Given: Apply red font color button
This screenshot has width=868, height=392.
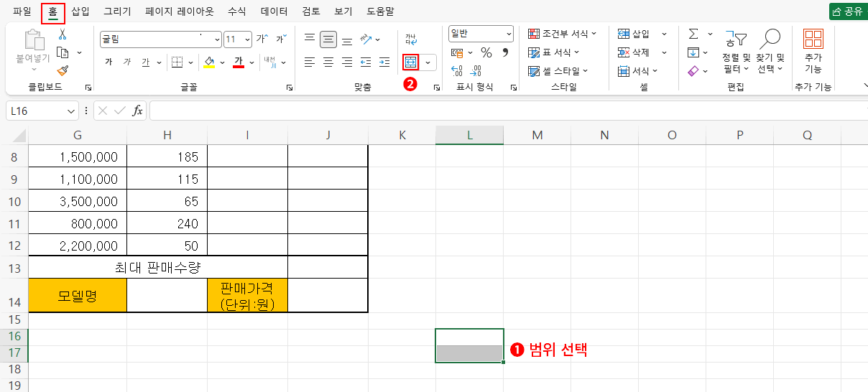Looking at the screenshot, I should click(239, 62).
